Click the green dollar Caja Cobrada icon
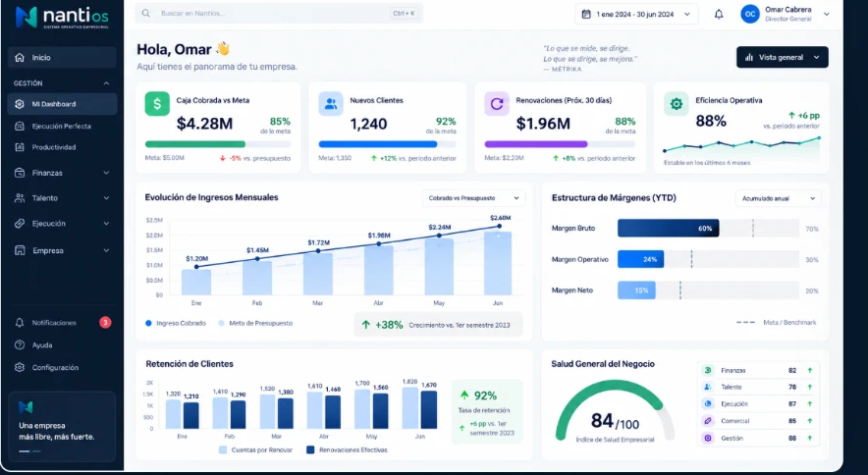The height and width of the screenshot is (475, 868). click(157, 103)
